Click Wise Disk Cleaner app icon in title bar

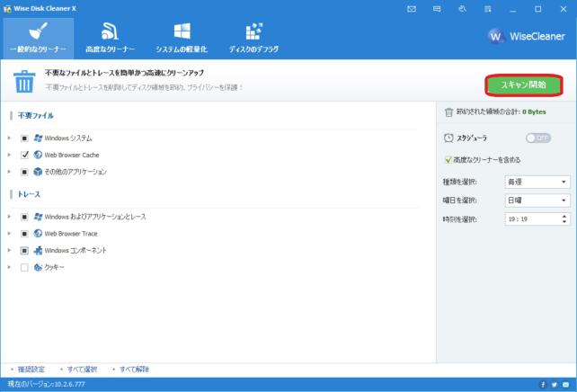click(x=7, y=8)
